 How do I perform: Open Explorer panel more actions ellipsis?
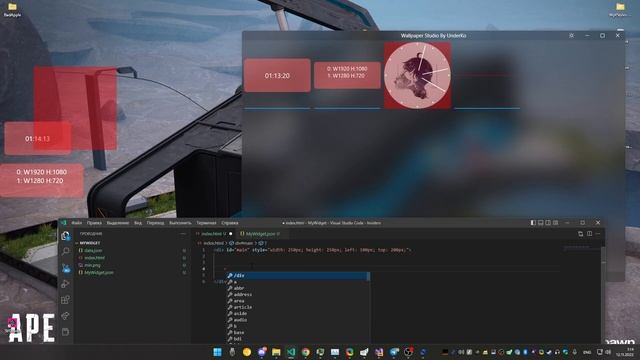(x=183, y=234)
